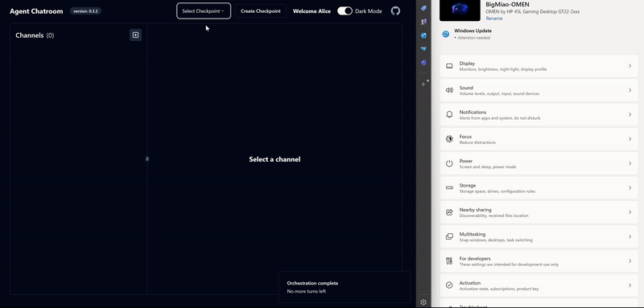
Task: Add a new channel with plus icon
Action: 135,35
